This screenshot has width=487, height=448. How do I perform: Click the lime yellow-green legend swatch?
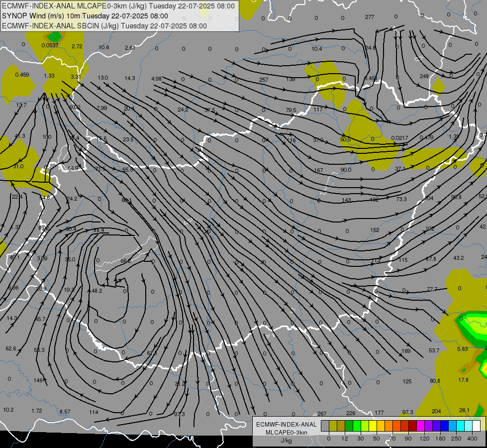click(365, 426)
